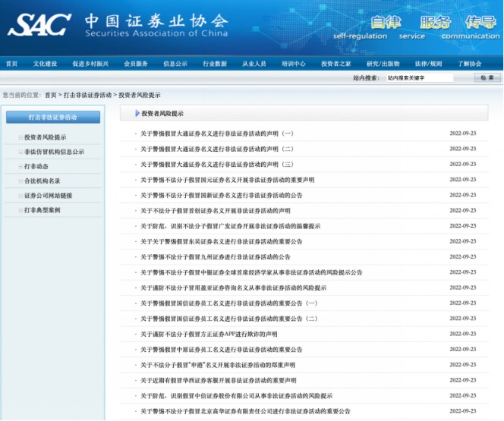Screen dimensions: 504x421
Task: Open the 方正证券APP 声明 notice
Action: (x=209, y=334)
